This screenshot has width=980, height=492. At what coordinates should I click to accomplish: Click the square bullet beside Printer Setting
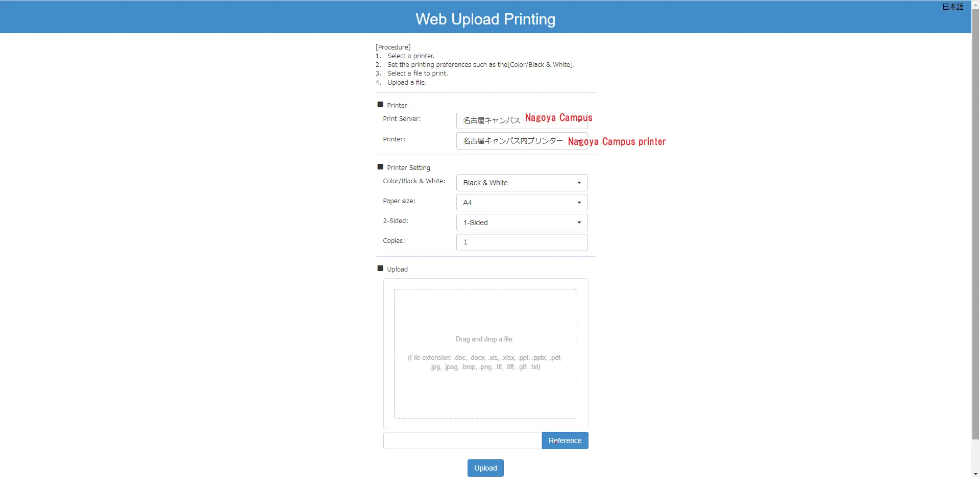[x=380, y=167]
